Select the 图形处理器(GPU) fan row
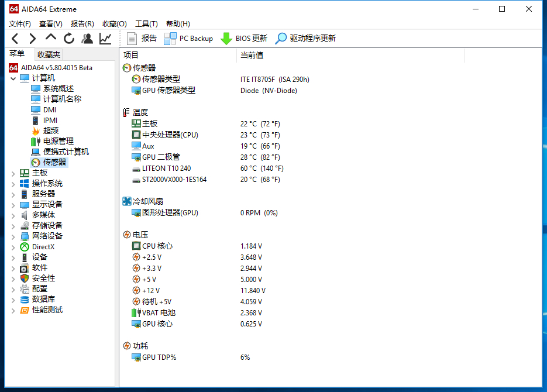The image size is (547, 392). (204, 212)
